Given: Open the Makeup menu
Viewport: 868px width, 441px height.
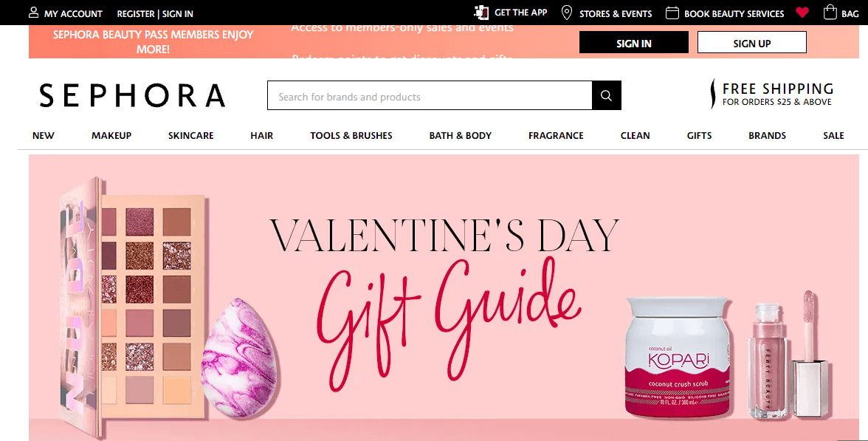Looking at the screenshot, I should click(x=111, y=135).
